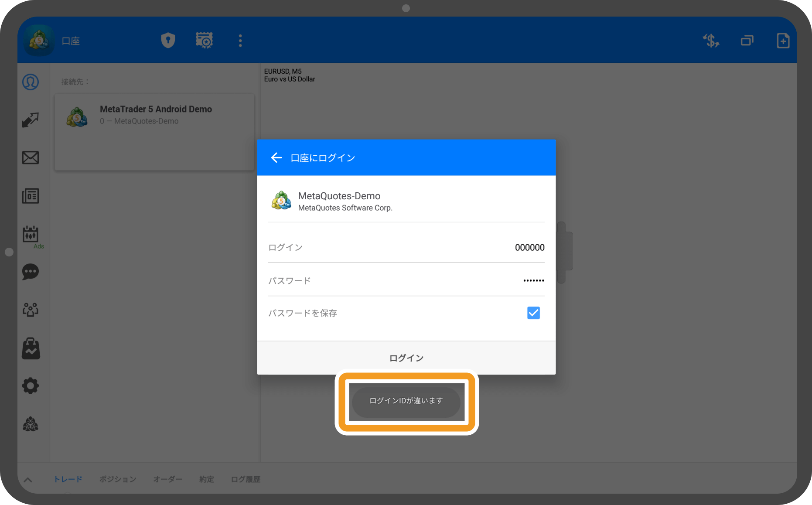Open the chat bubble icon
Viewport: 812px width, 505px height.
coord(31,272)
